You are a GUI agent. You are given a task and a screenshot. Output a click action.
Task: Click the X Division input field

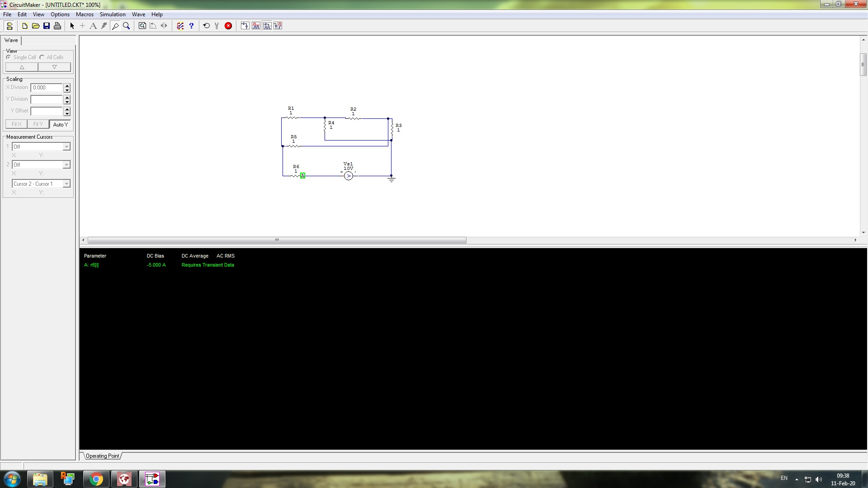46,88
